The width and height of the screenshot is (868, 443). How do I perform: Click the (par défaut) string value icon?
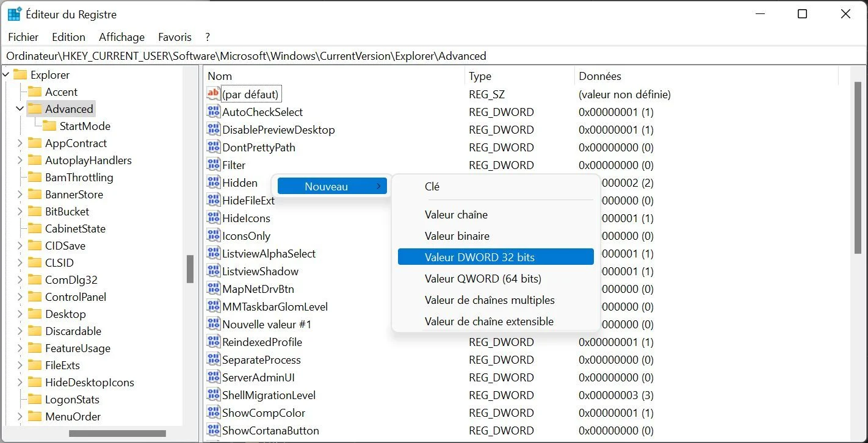(213, 94)
